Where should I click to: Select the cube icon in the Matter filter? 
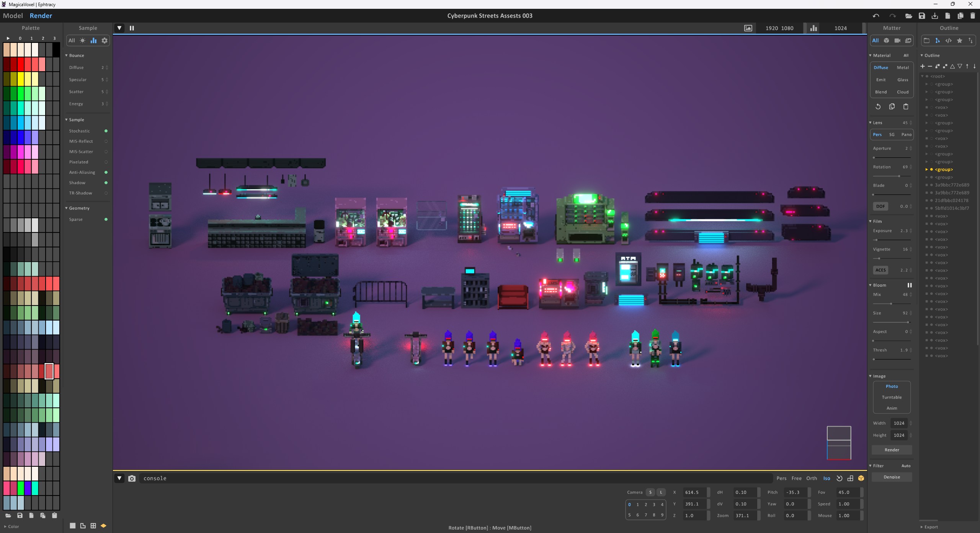click(886, 41)
